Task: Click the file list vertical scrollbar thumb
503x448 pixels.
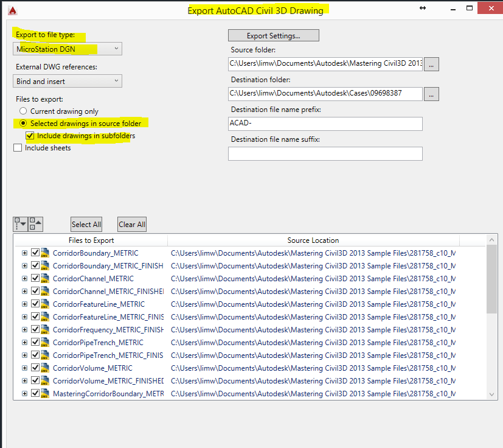Action: click(x=491, y=279)
